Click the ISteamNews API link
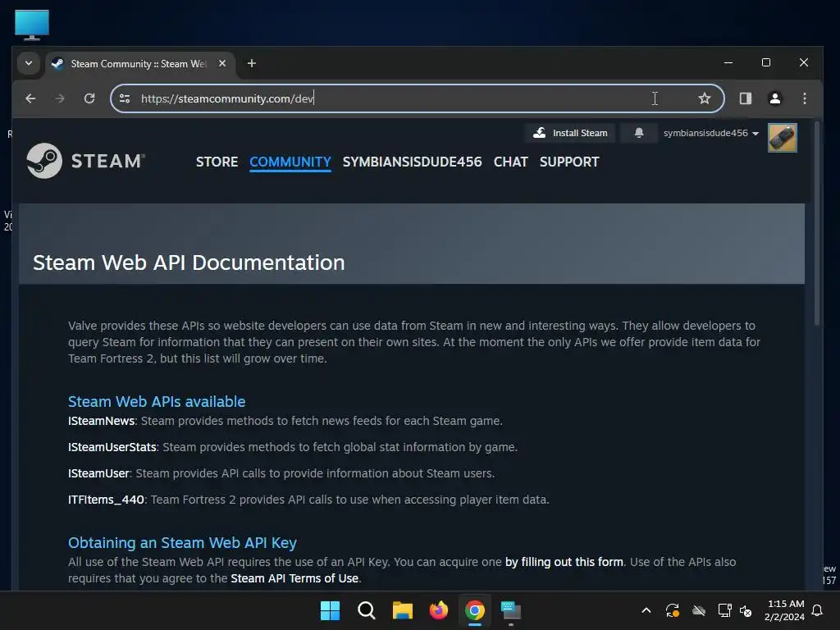 (x=101, y=421)
